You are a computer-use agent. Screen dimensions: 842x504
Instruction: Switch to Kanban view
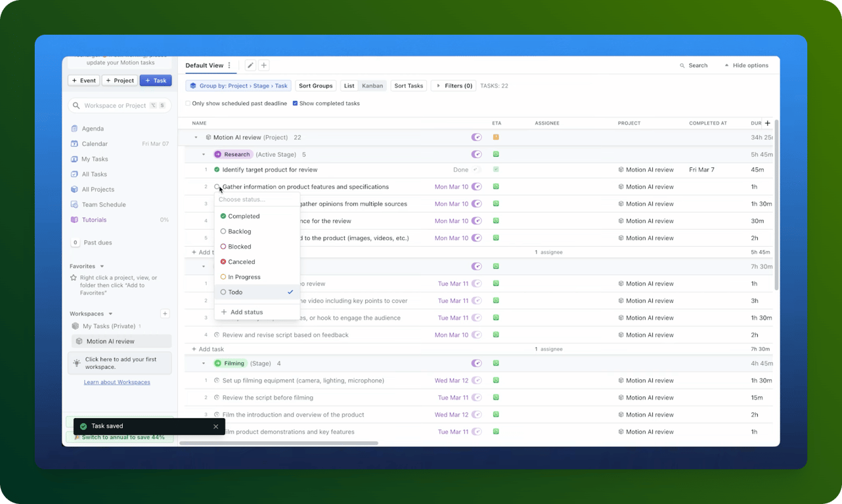[372, 86]
